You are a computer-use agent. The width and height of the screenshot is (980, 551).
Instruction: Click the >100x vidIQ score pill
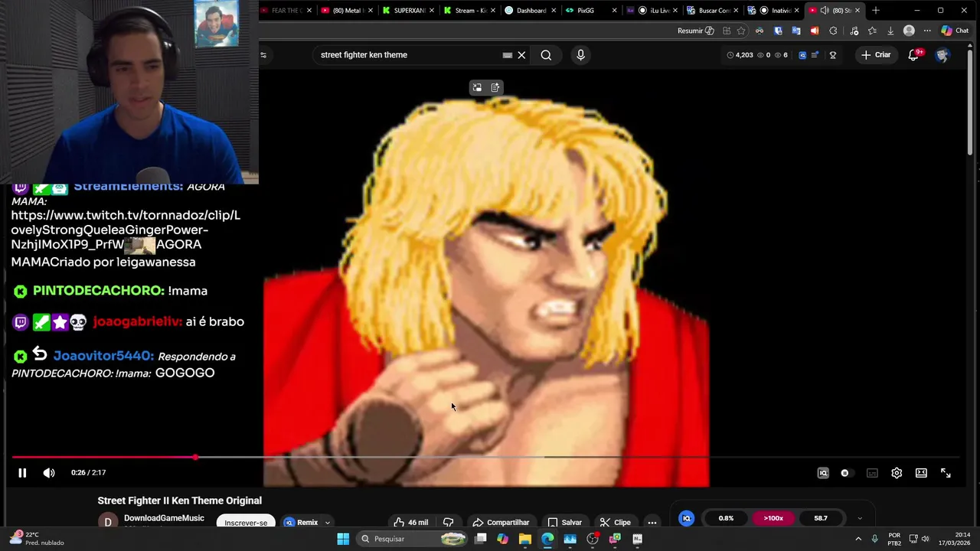coord(773,518)
